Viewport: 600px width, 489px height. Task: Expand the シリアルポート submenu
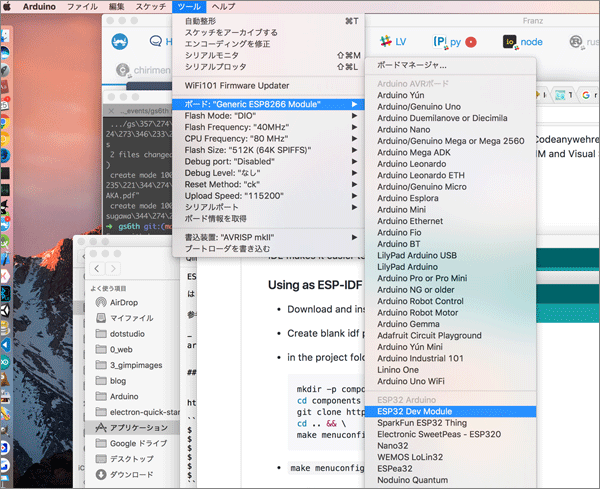268,207
